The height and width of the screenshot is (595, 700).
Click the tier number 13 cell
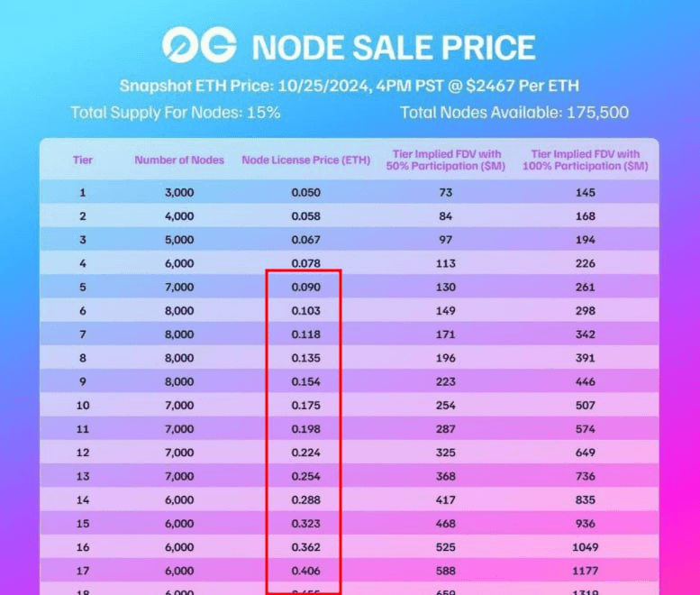tap(83, 476)
